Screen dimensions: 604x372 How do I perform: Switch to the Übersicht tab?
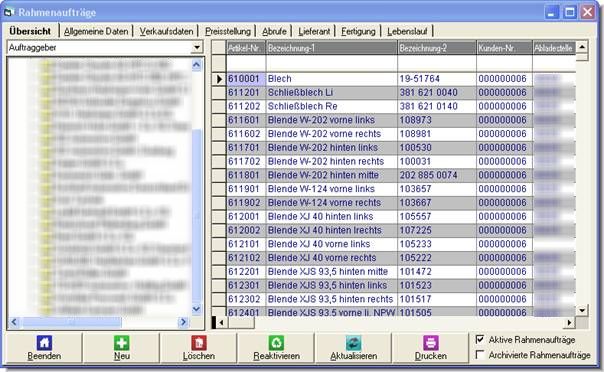(x=30, y=31)
